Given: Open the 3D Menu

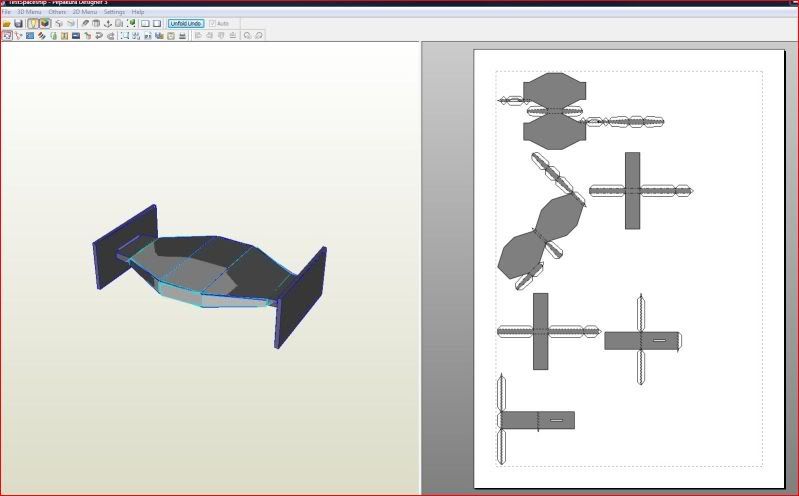Looking at the screenshot, I should click(29, 12).
